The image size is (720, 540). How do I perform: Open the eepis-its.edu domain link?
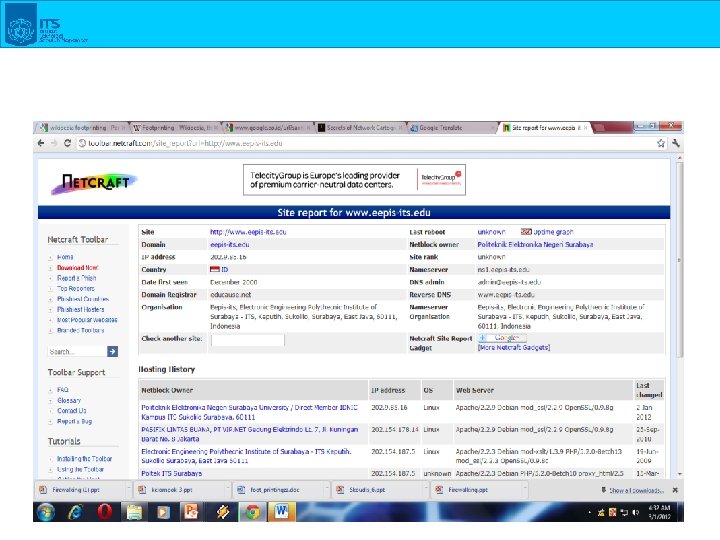(230, 245)
